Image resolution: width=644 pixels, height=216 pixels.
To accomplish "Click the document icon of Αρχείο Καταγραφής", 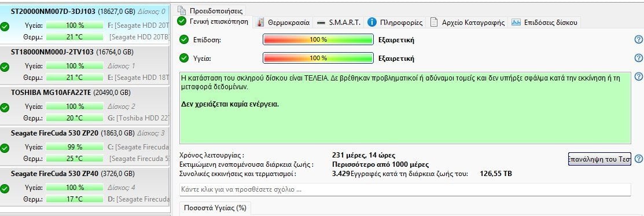I will [x=434, y=22].
